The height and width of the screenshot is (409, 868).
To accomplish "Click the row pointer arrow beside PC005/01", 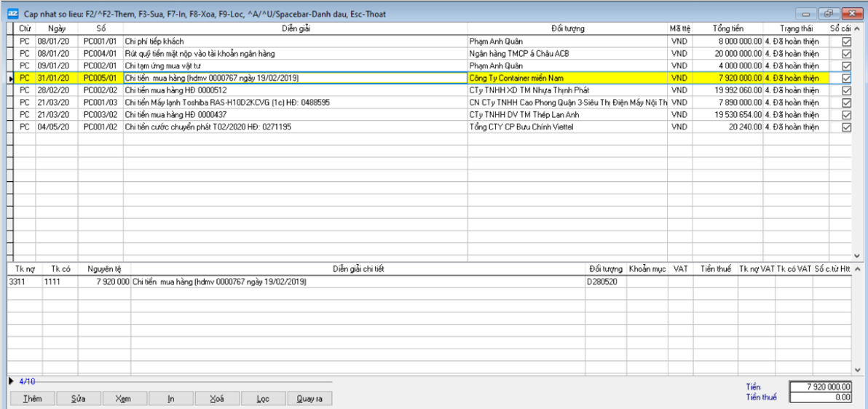I will point(9,78).
